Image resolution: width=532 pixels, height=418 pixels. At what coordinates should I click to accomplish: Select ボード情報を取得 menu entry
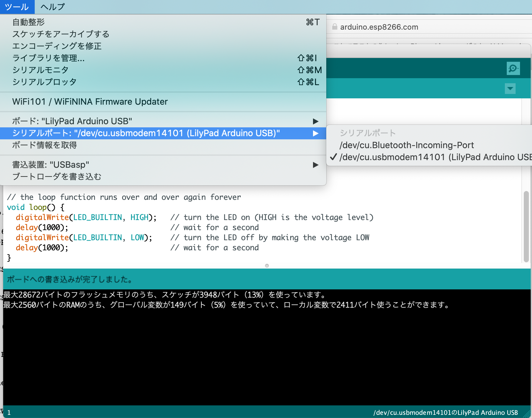click(x=163, y=145)
